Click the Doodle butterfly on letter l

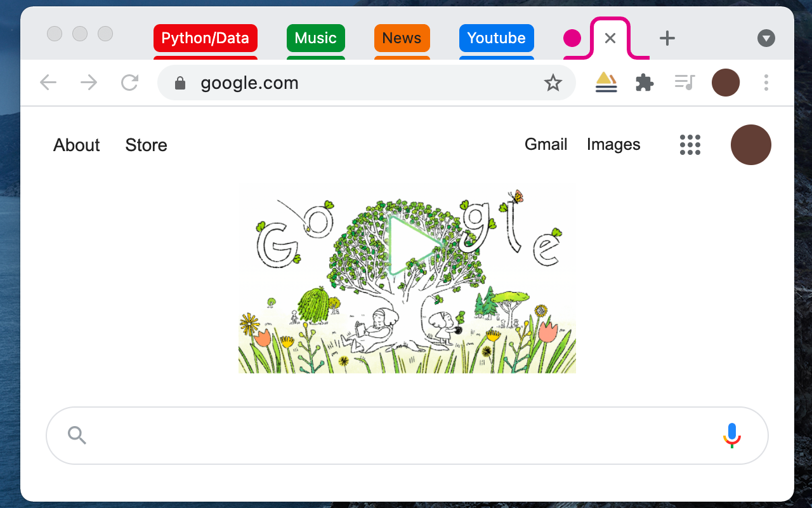(x=516, y=197)
